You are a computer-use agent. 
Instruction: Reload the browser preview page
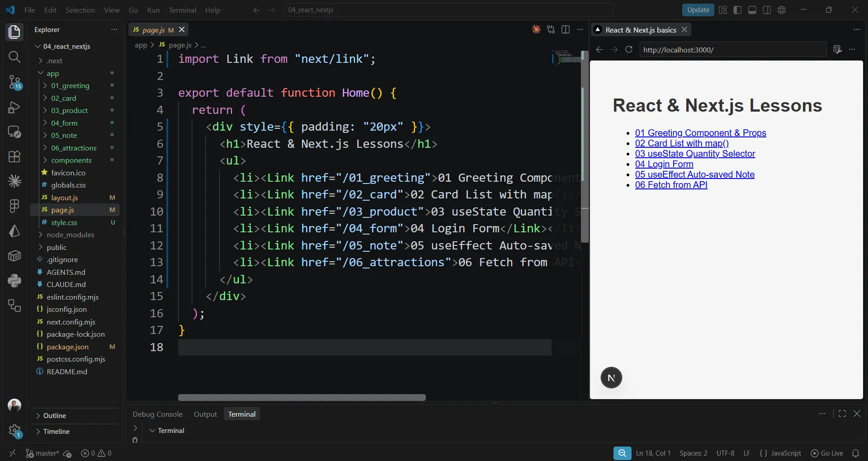(629, 49)
